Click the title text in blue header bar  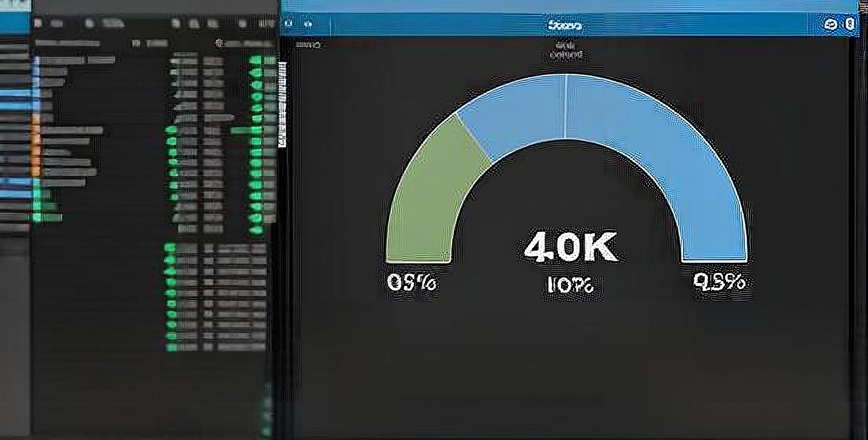point(565,26)
